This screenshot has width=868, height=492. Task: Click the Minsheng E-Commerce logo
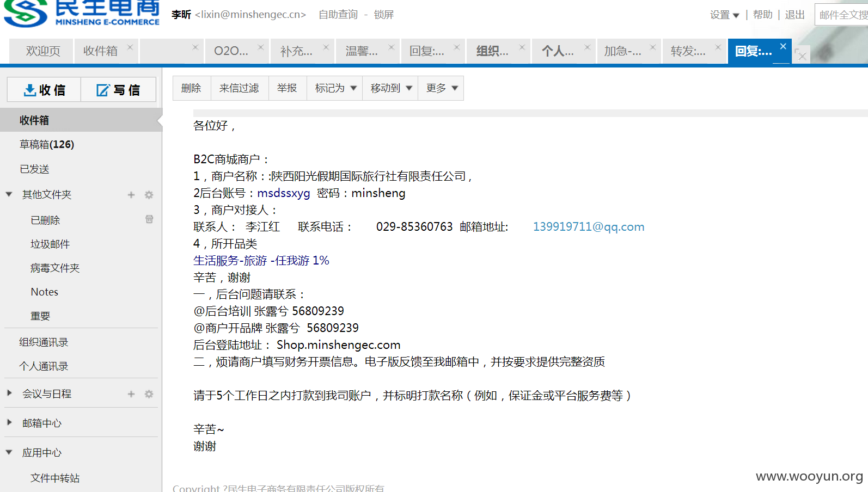[x=82, y=14]
